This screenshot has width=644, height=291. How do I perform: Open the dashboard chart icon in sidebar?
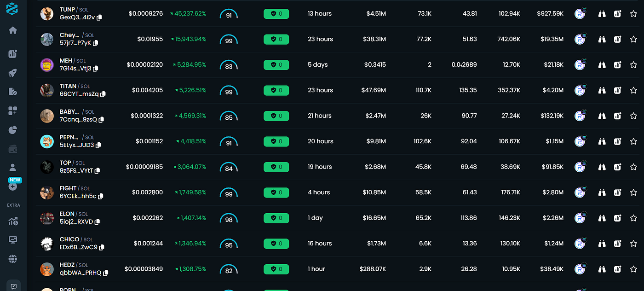click(x=13, y=54)
